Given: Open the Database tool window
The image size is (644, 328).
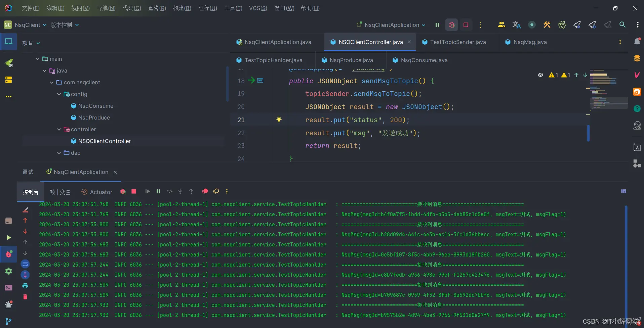Looking at the screenshot, I should point(637,58).
